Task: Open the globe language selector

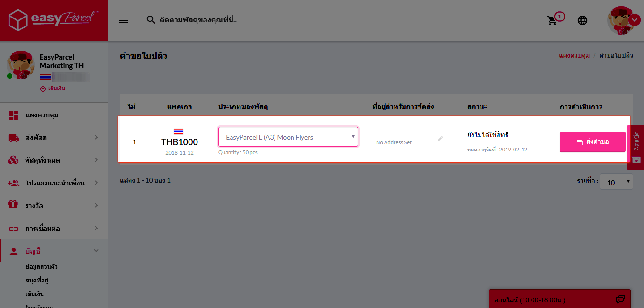Action: (583, 20)
